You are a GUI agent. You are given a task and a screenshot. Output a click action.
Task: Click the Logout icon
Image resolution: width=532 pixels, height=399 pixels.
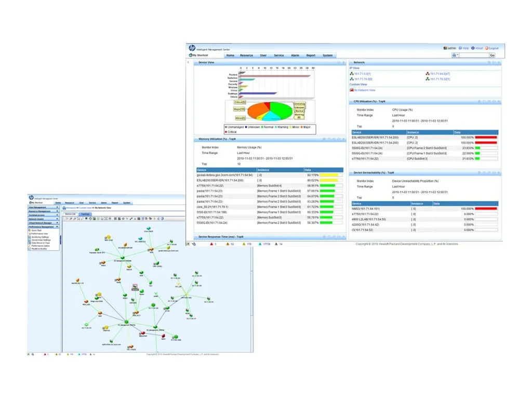coord(487,48)
